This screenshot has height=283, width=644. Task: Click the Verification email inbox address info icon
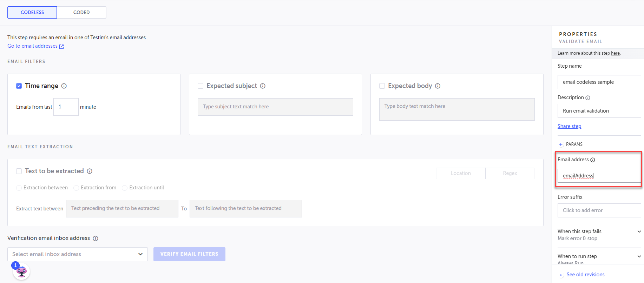click(x=96, y=238)
